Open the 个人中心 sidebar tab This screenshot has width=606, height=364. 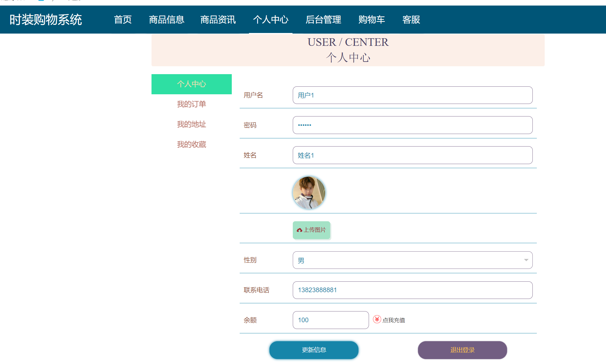coord(191,84)
